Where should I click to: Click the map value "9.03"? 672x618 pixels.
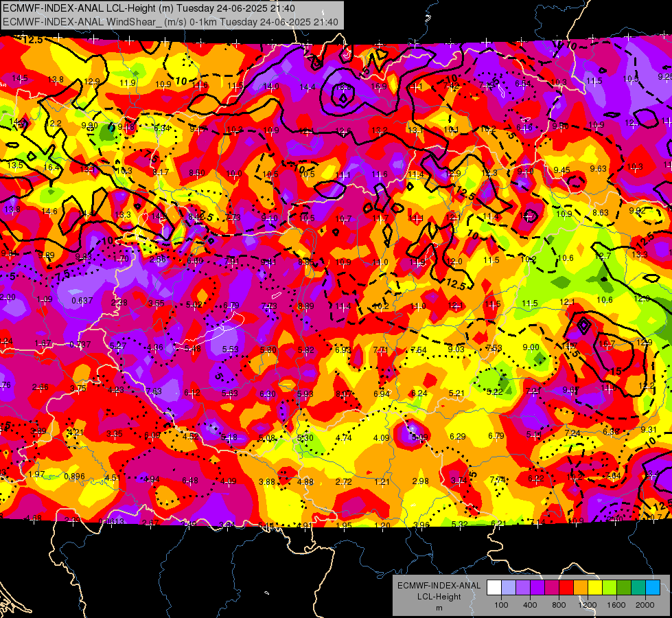[x=456, y=349]
